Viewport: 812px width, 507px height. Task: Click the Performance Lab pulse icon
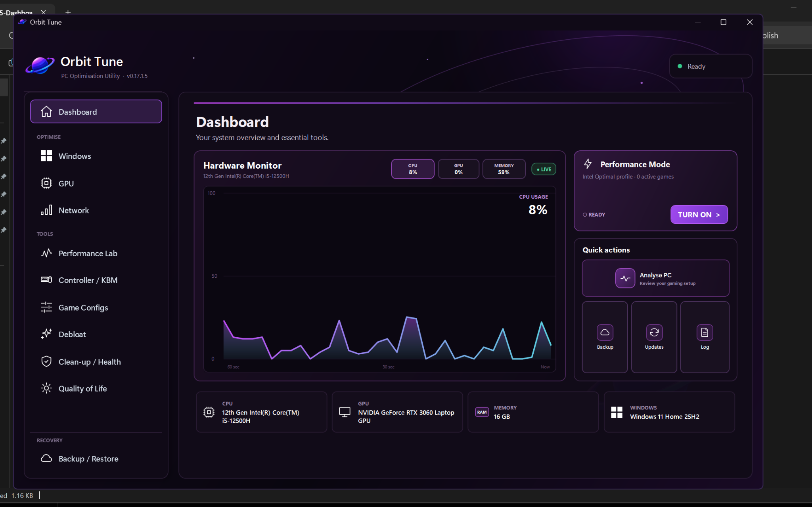pyautogui.click(x=46, y=253)
